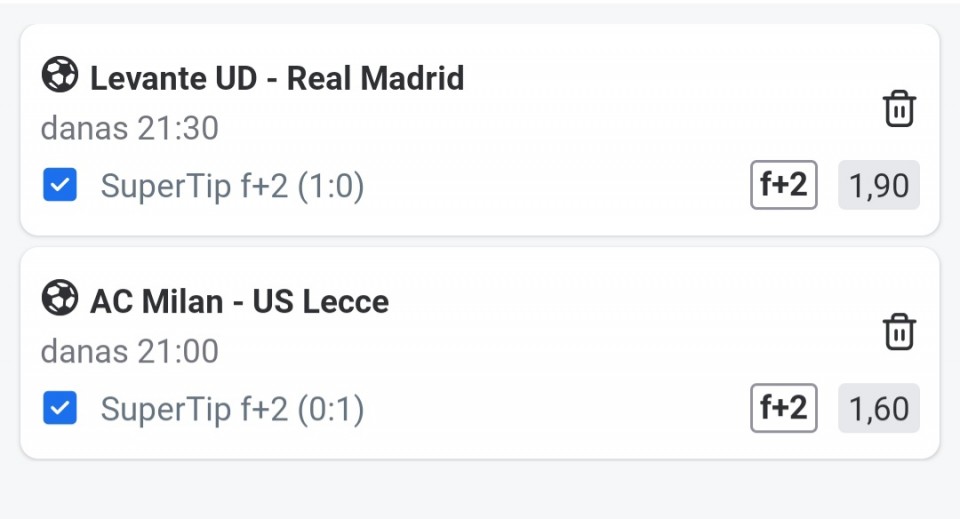Remove AC Milan - US Lecce with trash icon
960x519 pixels.
(899, 331)
